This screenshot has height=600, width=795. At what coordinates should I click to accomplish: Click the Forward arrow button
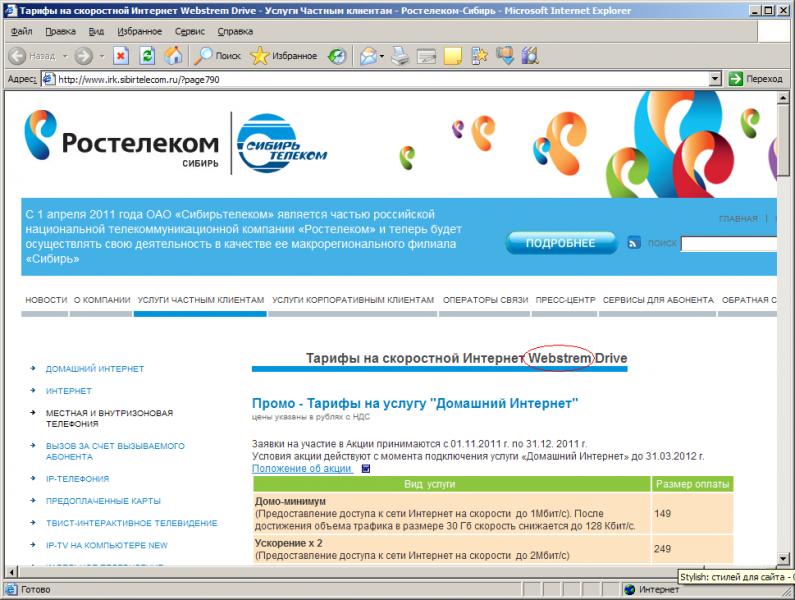coord(84,56)
